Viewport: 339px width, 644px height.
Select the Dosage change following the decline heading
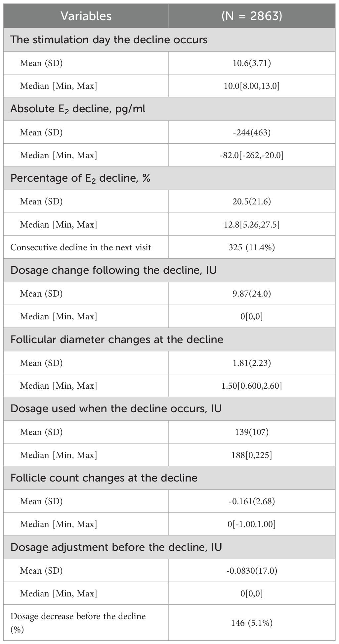113,270
